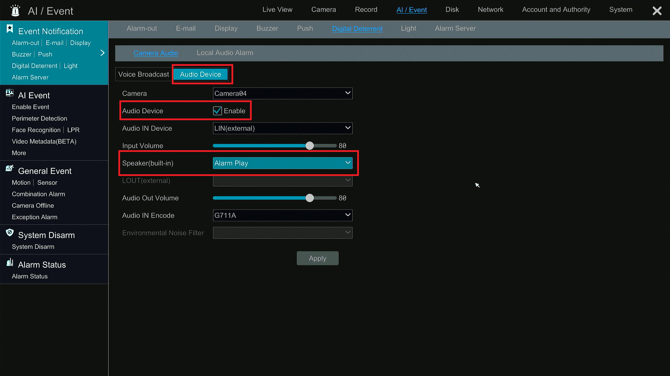
Task: Open the Audio IN Encode dropdown
Action: pyautogui.click(x=282, y=215)
